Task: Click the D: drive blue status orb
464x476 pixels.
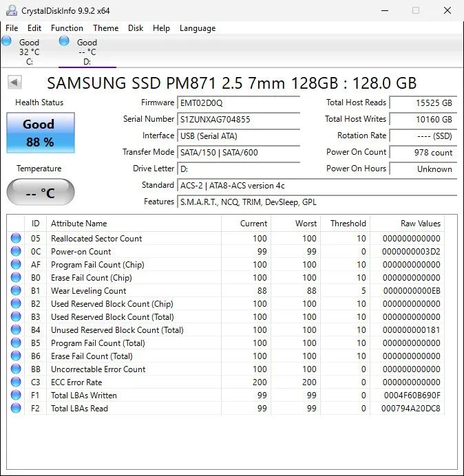Action: coord(64,41)
